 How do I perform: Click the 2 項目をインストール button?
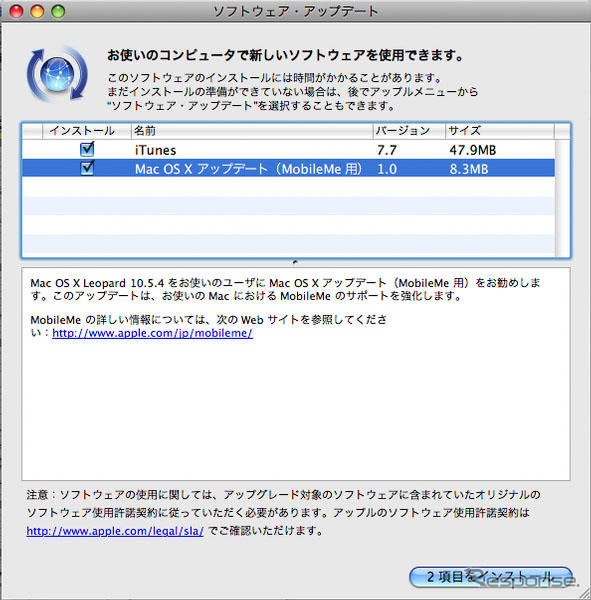491,577
